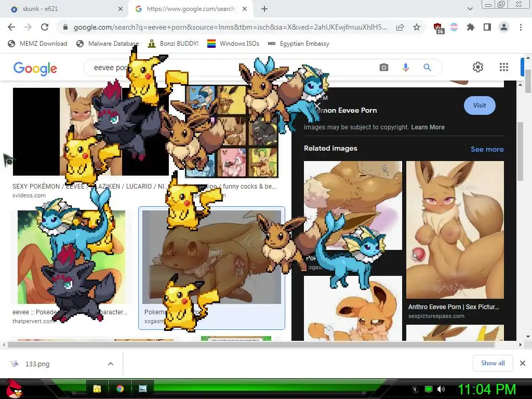Toggle the browser side panel
The width and height of the screenshot is (532, 399).
coord(487,27)
